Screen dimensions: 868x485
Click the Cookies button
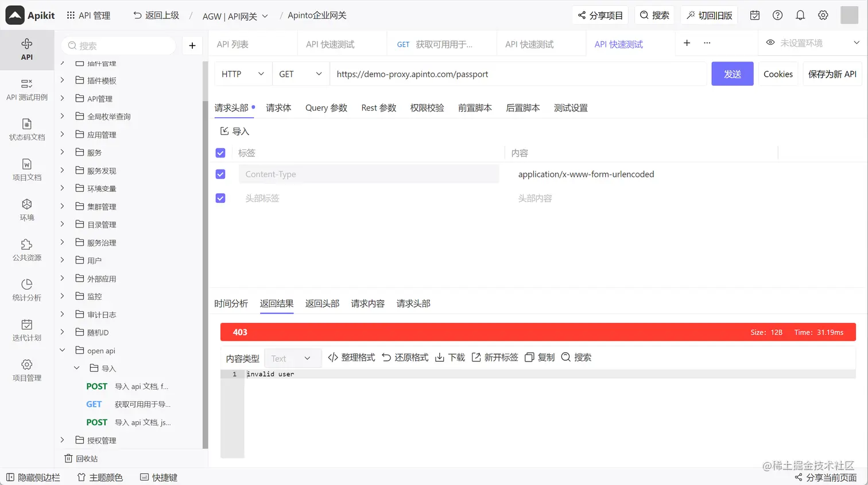[x=778, y=74]
